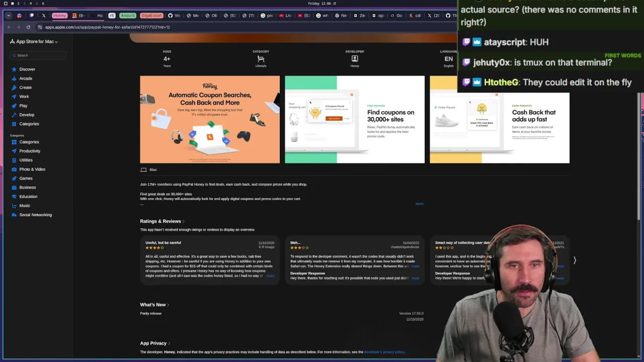
Task: Click the Friday 12:06 clock
Action: pos(319,4)
